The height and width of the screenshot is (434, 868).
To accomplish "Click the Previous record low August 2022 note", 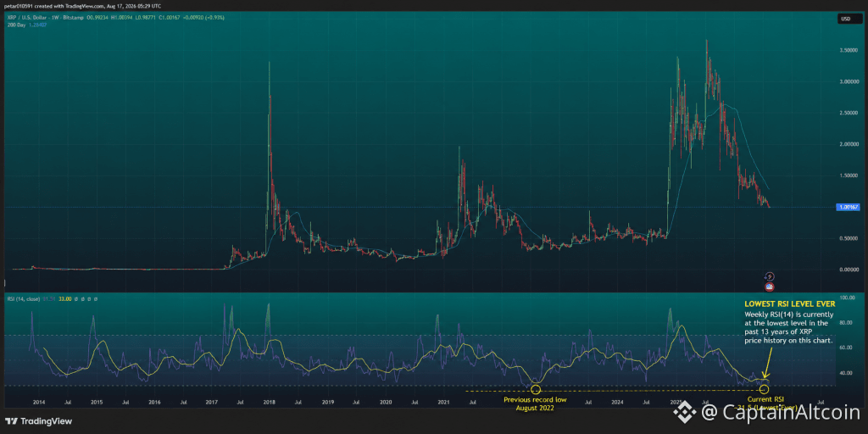I will (534, 403).
